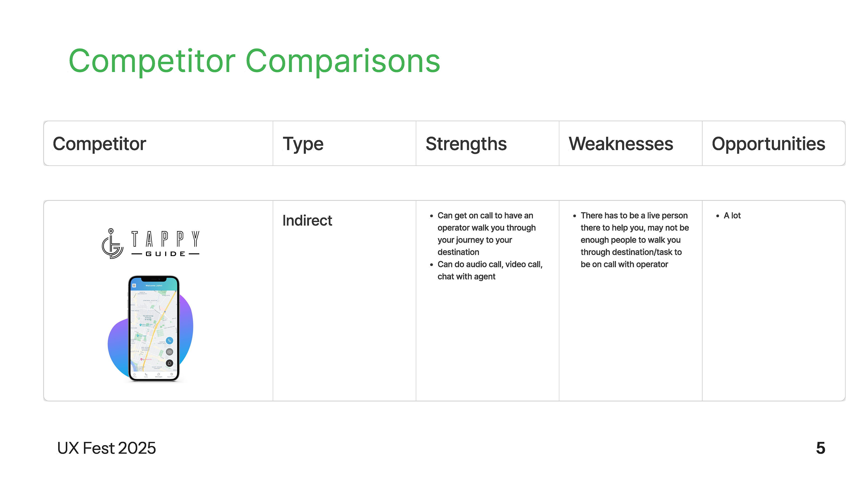Screen dimensions: 868x488
Task: Select the Strengths column header
Action: point(466,144)
